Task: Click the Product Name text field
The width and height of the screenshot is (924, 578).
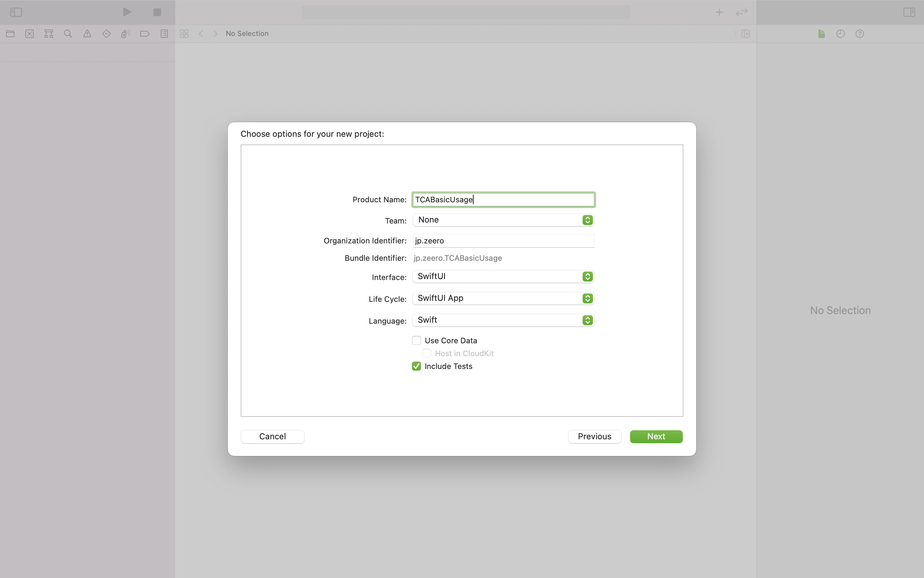Action: (x=503, y=199)
